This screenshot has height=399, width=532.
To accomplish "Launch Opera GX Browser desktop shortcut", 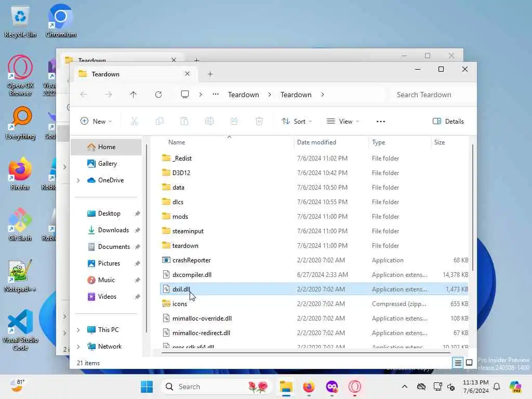I will (x=20, y=76).
